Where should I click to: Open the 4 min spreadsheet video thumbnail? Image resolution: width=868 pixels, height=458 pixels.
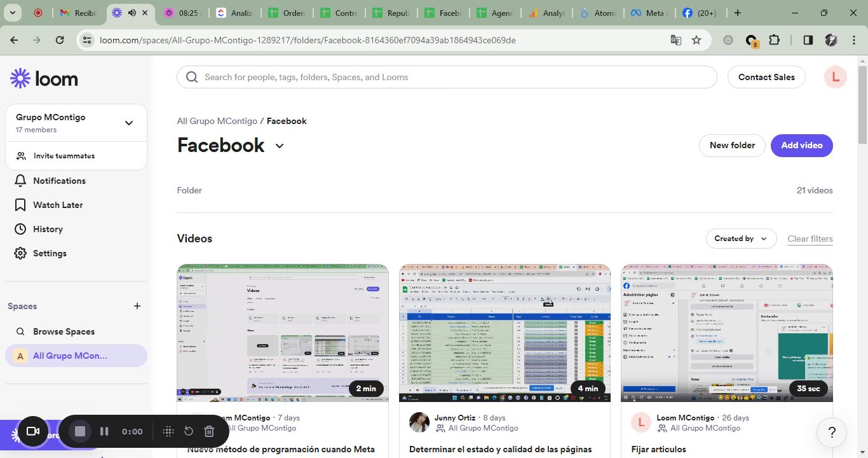coord(505,333)
